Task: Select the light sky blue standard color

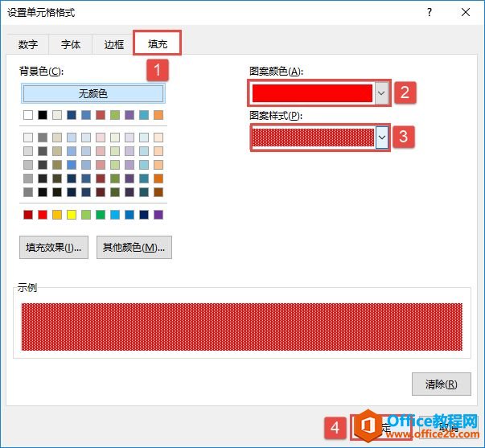Action: [115, 215]
